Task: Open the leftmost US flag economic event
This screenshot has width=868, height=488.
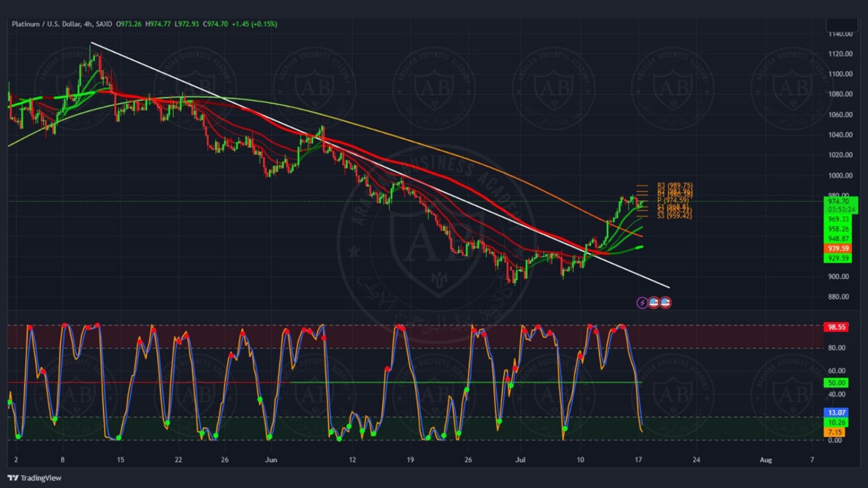Action: [x=654, y=302]
